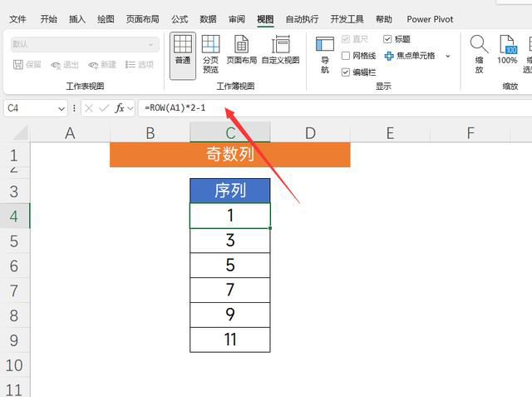532x397 pixels.
Task: Confirm formula entry with checkmark icon
Action: coord(104,108)
